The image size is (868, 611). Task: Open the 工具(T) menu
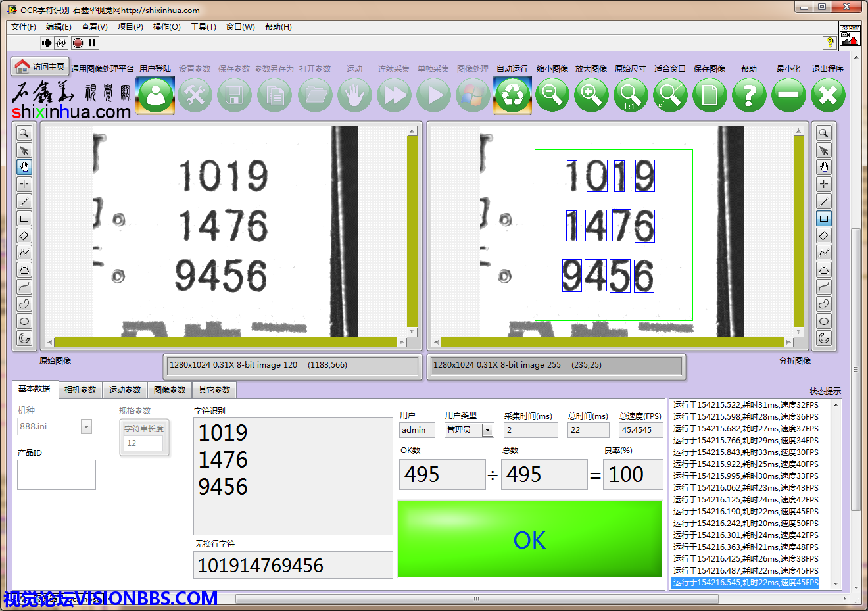(x=203, y=27)
